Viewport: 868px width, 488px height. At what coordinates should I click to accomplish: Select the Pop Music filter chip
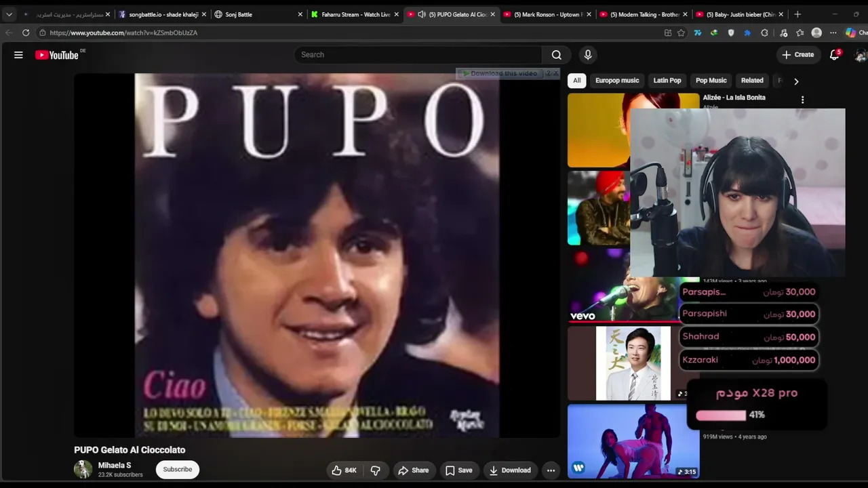(x=711, y=81)
